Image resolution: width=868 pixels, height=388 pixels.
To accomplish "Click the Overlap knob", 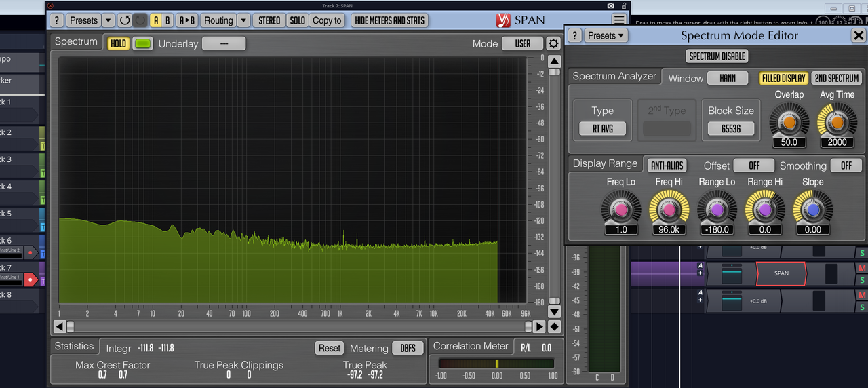I will (x=789, y=121).
